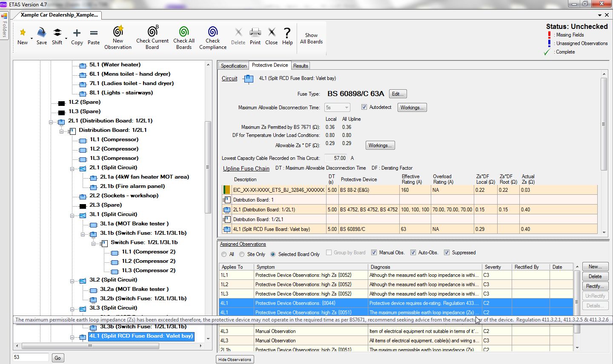Viewport: 613px width, 364px height.
Task: Click Workings... beside Autodetect
Action: (x=412, y=108)
